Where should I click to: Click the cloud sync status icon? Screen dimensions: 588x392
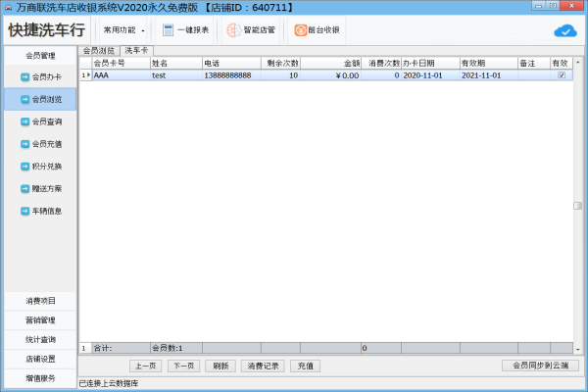point(565,30)
